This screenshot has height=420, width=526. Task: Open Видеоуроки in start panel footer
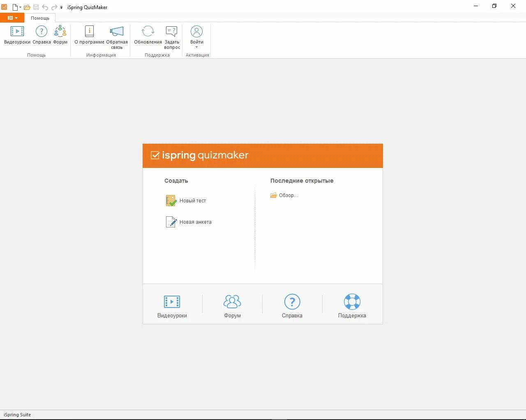click(x=172, y=306)
